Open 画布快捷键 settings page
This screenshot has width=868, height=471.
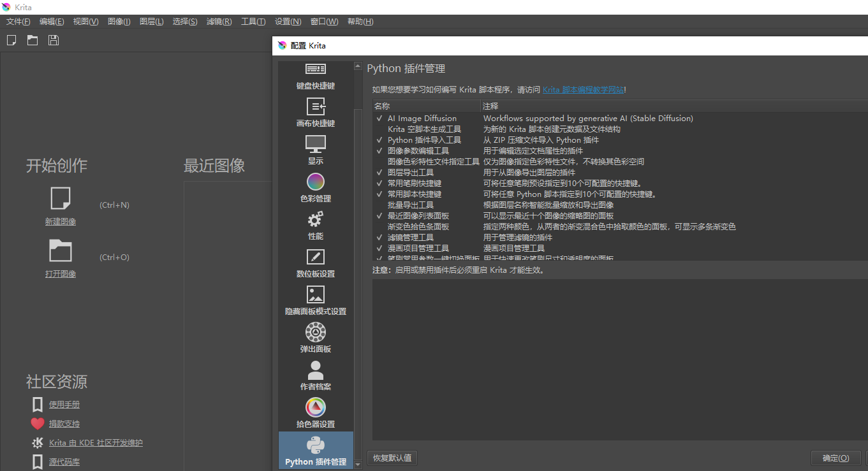(x=316, y=113)
